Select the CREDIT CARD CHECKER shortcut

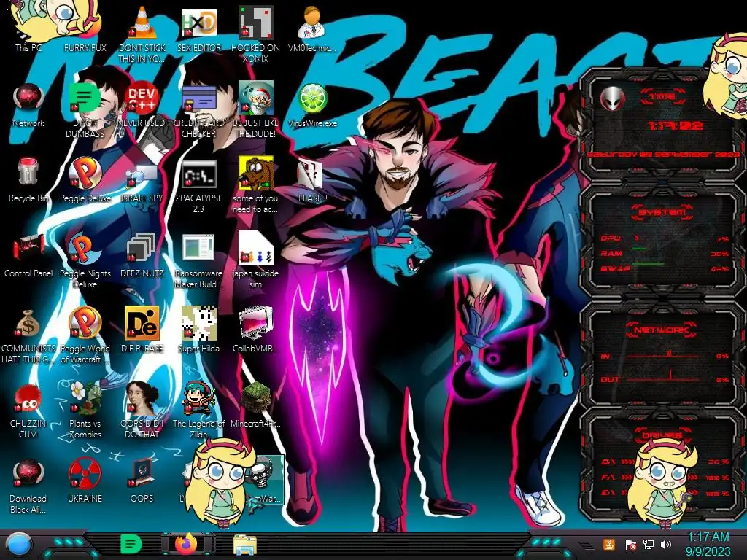198,111
